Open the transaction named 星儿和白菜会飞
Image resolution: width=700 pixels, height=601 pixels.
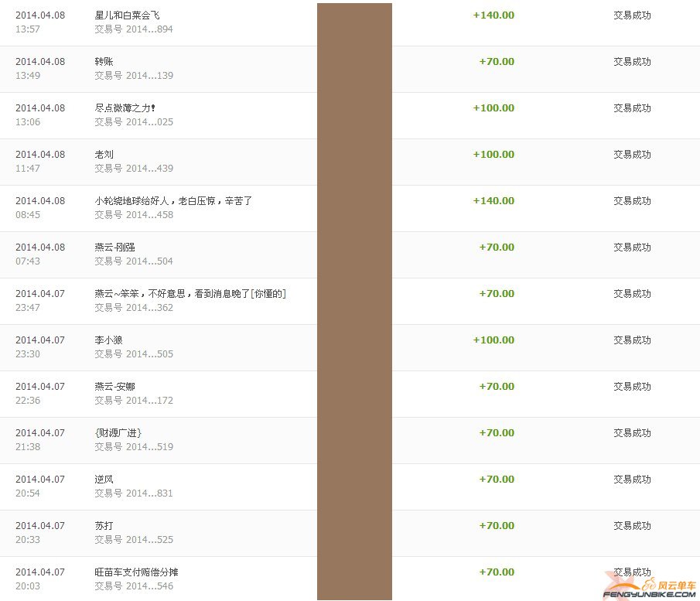tap(127, 15)
